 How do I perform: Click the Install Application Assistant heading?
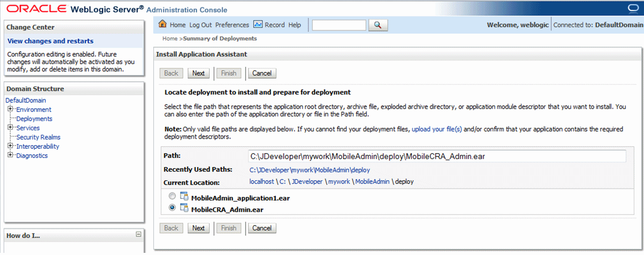[201, 54]
